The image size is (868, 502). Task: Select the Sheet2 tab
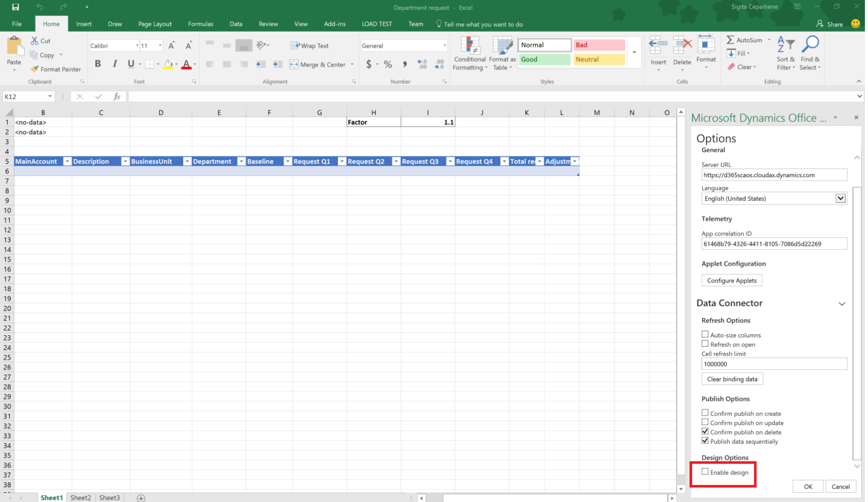coord(80,497)
